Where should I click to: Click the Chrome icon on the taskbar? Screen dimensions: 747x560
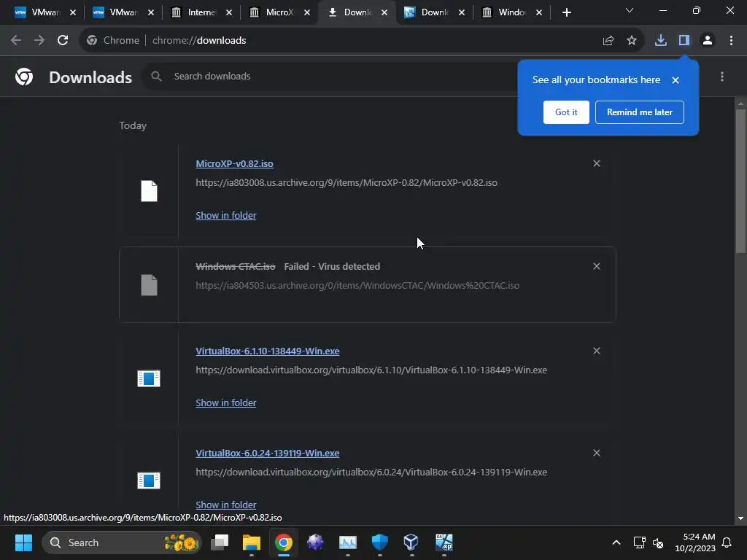(x=284, y=542)
